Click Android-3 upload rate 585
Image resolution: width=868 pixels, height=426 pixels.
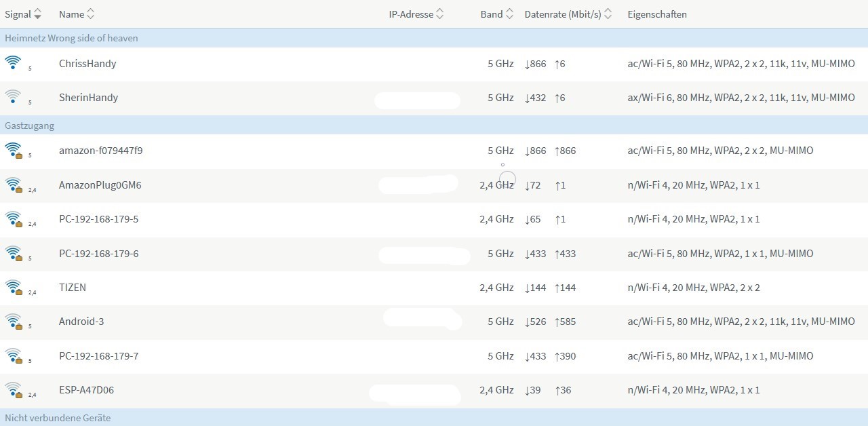click(x=565, y=322)
